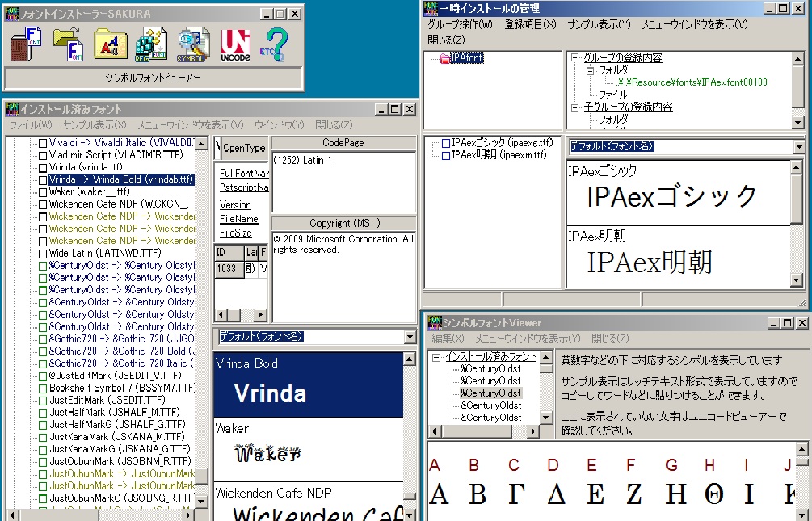Open デフォルト dropdown in temporary install window
The height and width of the screenshot is (521, 812).
click(x=798, y=147)
